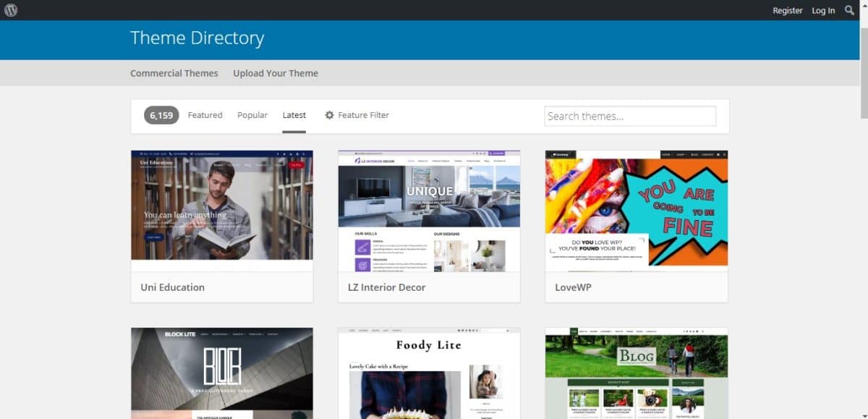The image size is (868, 419).
Task: Select the Foody Lite theme preview
Action: 429,373
